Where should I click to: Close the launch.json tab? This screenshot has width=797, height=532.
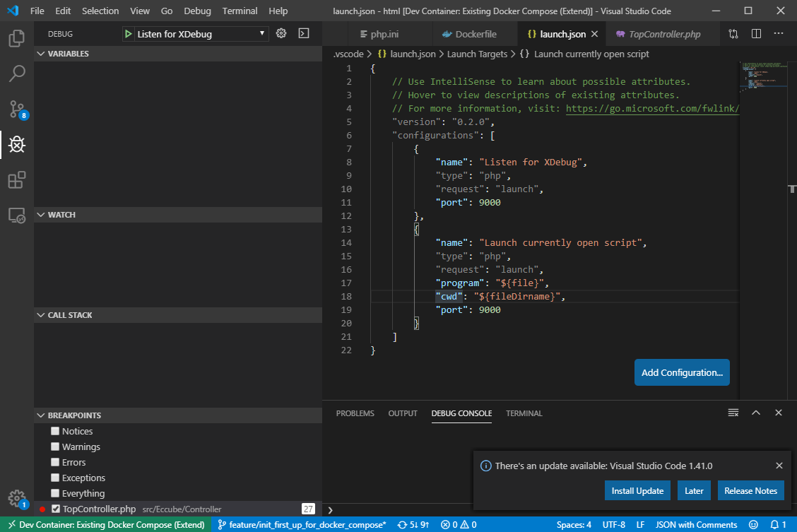[595, 34]
